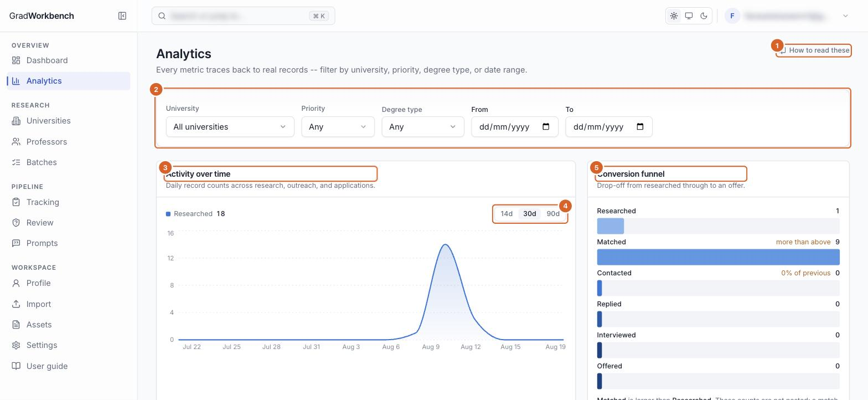Open the Review page link
Image resolution: width=868 pixels, height=400 pixels.
click(69, 223)
